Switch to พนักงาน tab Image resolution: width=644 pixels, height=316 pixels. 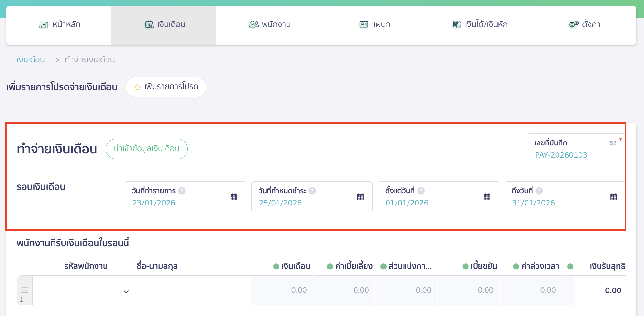point(270,25)
